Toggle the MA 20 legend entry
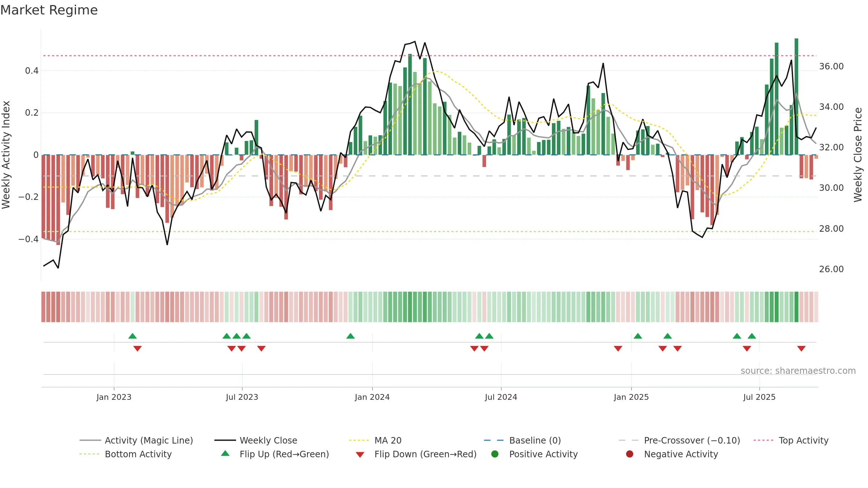Screen dimensions: 868x488 pos(375,440)
